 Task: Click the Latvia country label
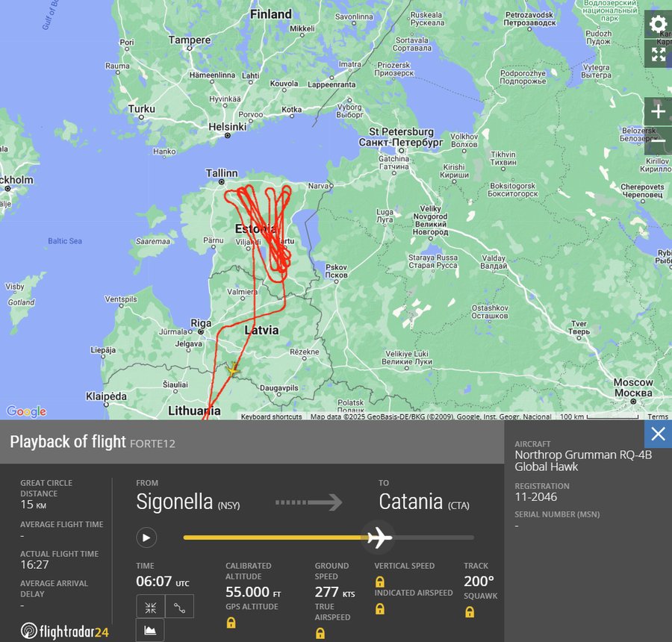(x=261, y=330)
